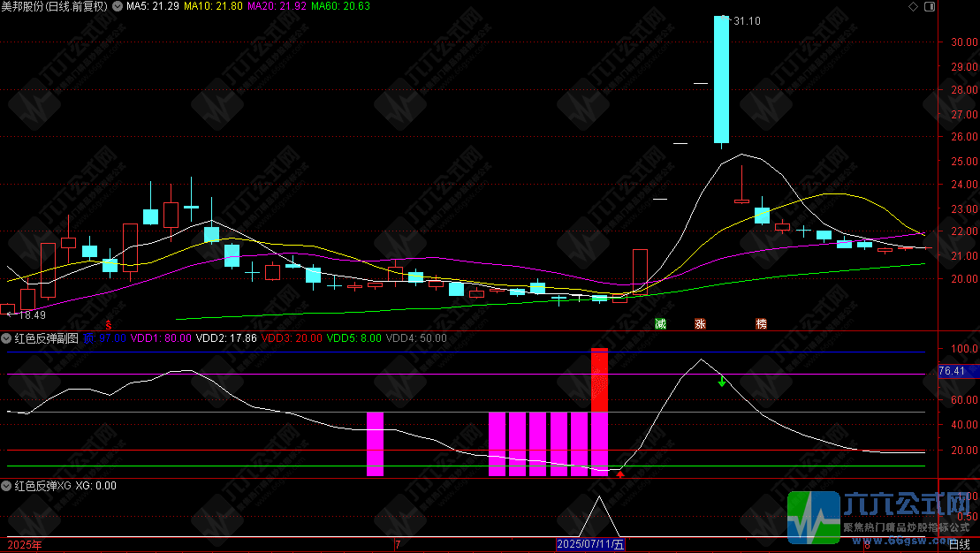Click the month 7 marker on time axis
This screenshot has height=553, width=980.
coord(398,545)
